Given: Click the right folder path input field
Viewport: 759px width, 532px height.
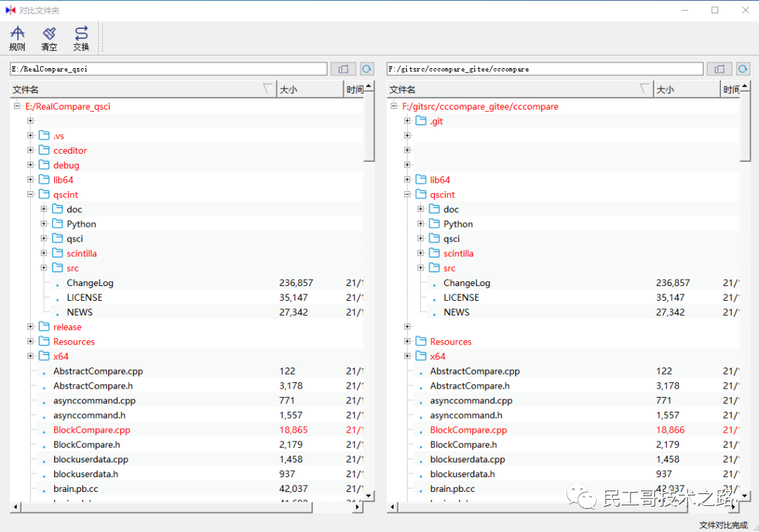Looking at the screenshot, I should tap(545, 69).
